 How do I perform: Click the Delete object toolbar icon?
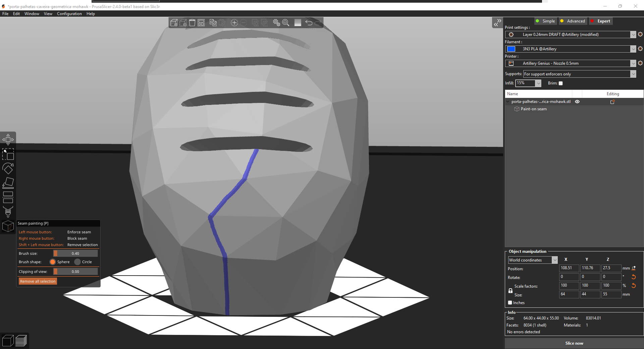pyautogui.click(x=183, y=22)
